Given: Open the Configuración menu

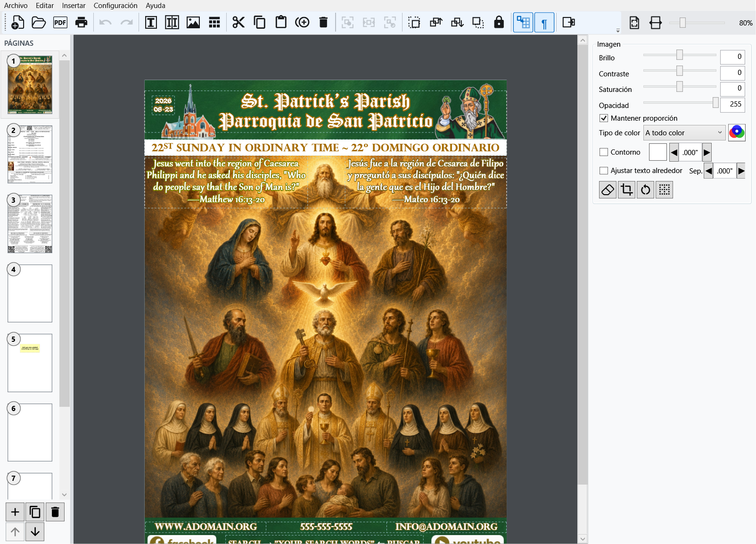Looking at the screenshot, I should pyautogui.click(x=115, y=6).
